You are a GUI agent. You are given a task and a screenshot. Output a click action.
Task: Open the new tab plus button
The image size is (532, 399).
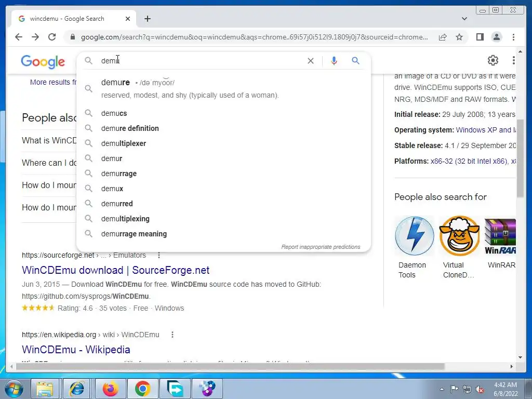147,19
